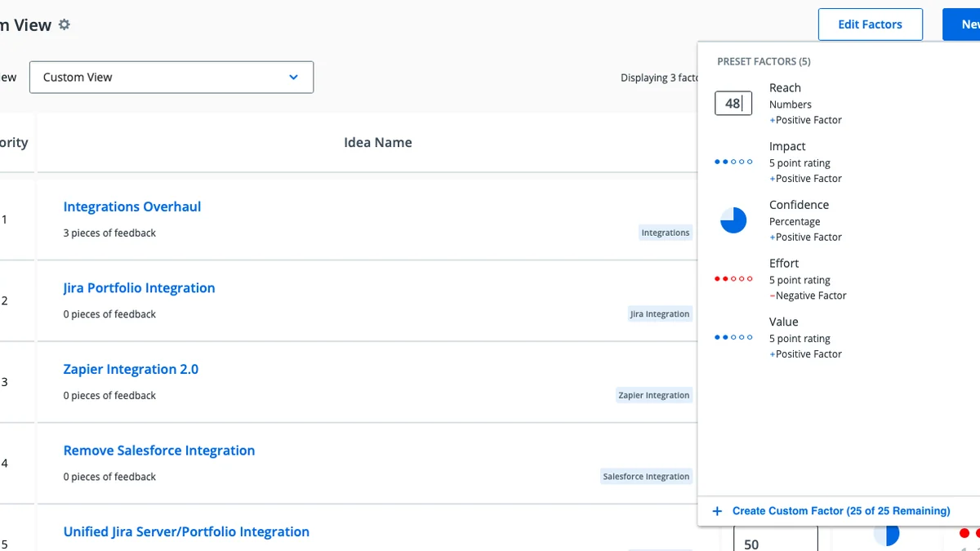
Task: Click the Integrations tag
Action: [666, 233]
